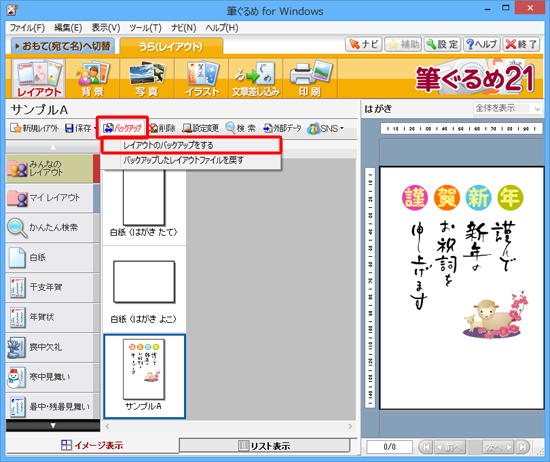Open the 背景 background tool
The width and height of the screenshot is (550, 462).
click(93, 78)
